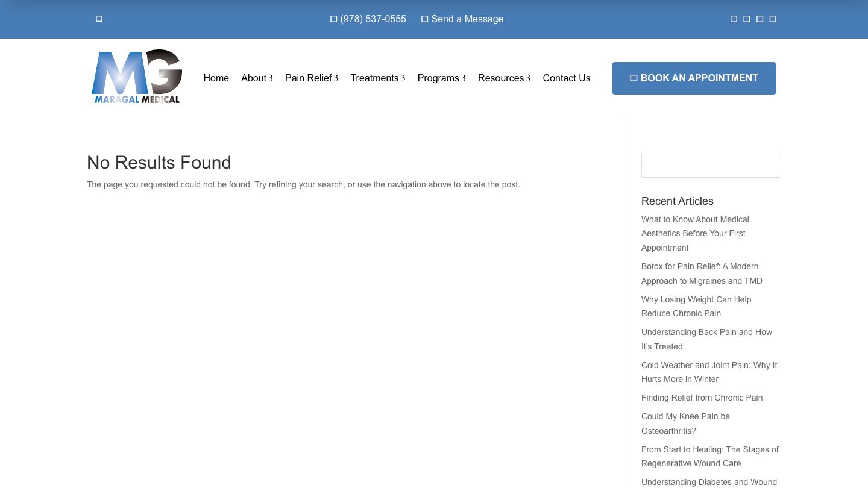
Task: Click the first social icon in top-right group
Action: coord(734,19)
